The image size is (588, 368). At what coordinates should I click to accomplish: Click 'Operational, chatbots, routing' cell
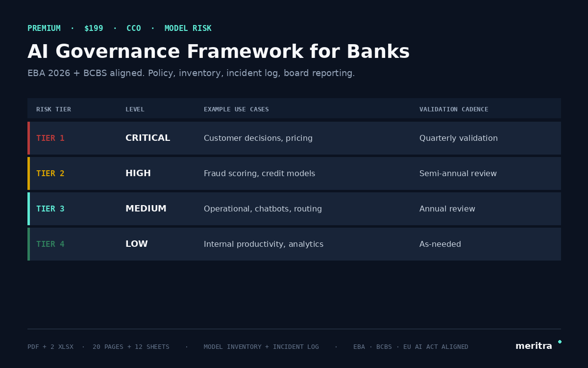pos(263,209)
